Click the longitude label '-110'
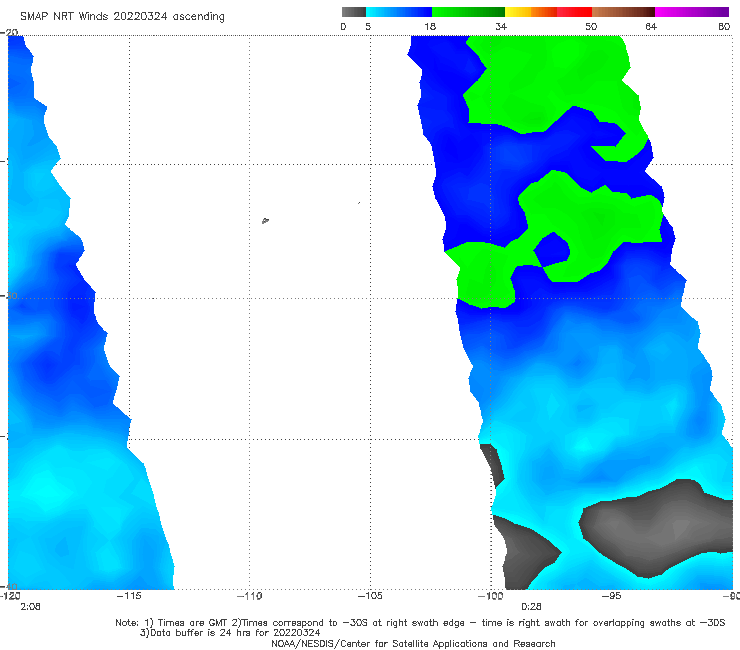740x650 pixels. [x=250, y=596]
